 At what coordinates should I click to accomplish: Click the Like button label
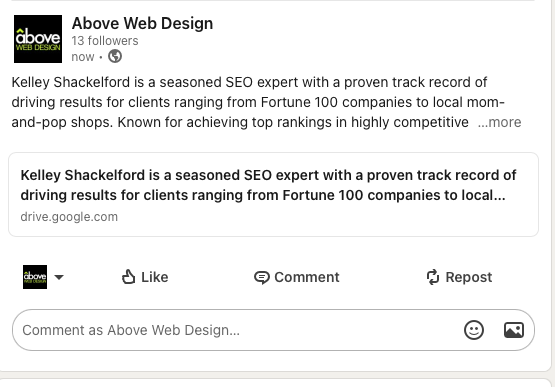pos(155,277)
